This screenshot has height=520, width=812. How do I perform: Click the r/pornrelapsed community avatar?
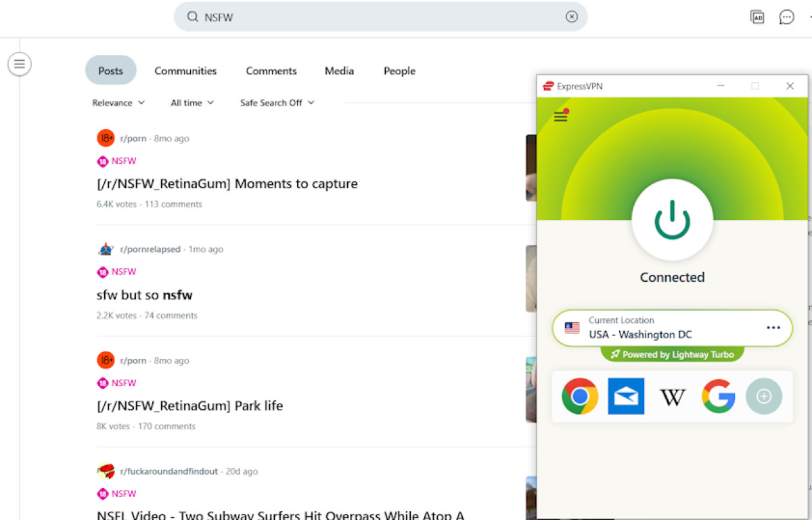point(106,249)
